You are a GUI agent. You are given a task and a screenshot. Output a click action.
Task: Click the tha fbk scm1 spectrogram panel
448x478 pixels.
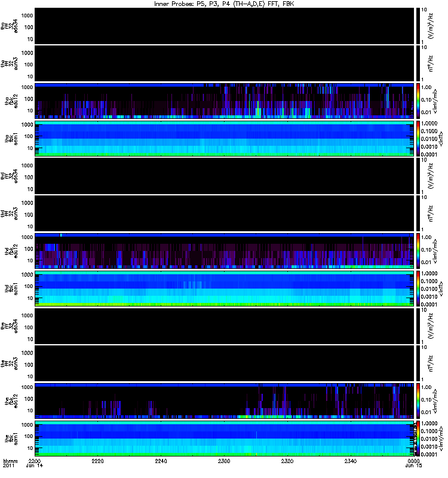click(225, 139)
